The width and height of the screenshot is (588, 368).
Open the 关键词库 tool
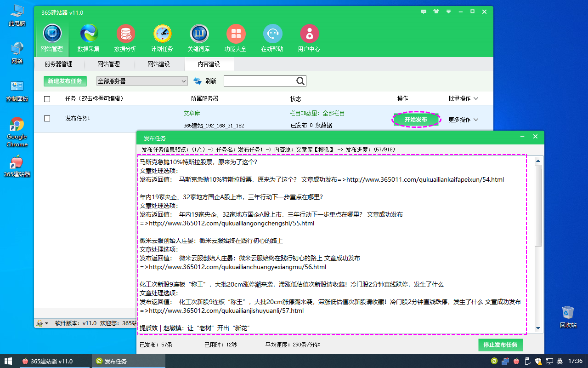pos(199,38)
